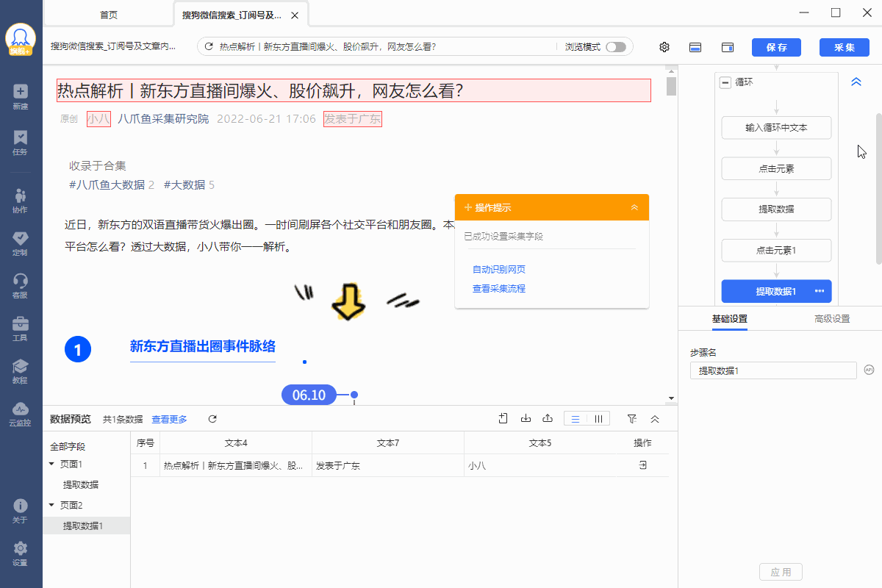Collapse the 循环 loop box
Viewport: 882px width, 588px height.
tap(725, 82)
